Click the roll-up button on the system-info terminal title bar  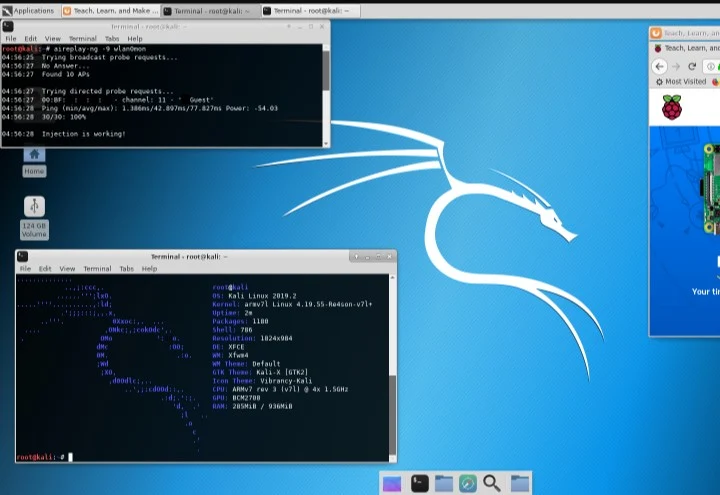356,257
